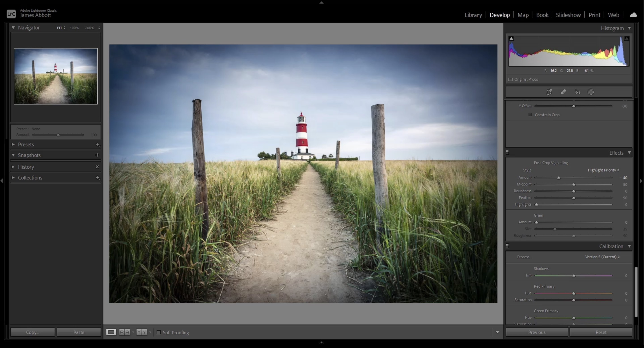Switch to Loupe view in the toolbar
Screen dimensions: 644x348
click(x=111, y=332)
